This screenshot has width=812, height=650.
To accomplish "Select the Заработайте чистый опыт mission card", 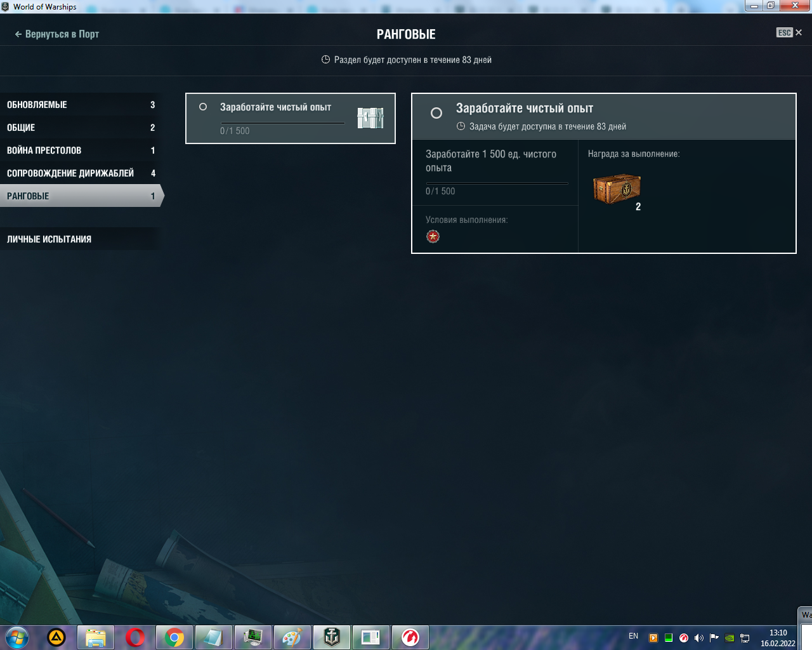I will pos(291,119).
